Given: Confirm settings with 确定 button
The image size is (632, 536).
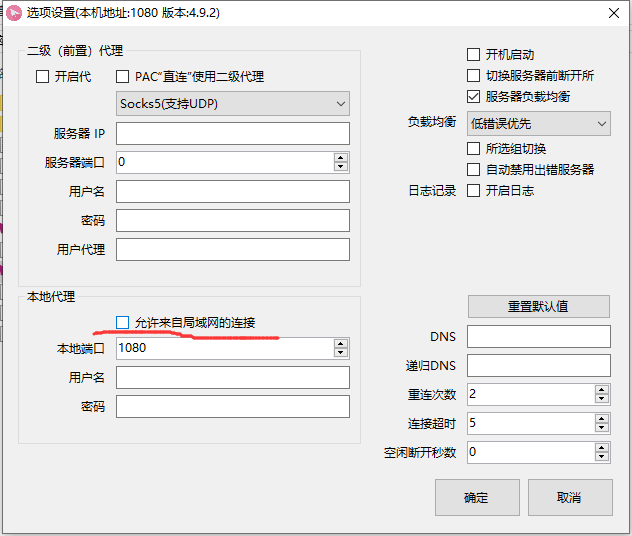Looking at the screenshot, I should [477, 497].
